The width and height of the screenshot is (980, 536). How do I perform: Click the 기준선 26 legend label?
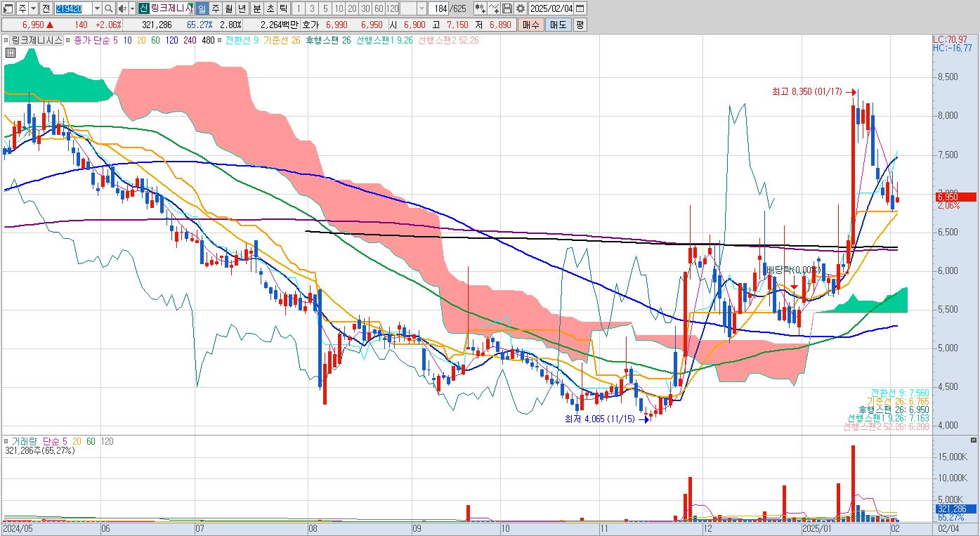tap(282, 41)
